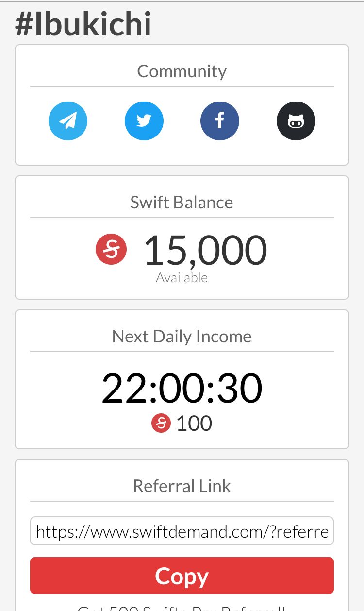Screen dimensions: 364x611
Task: Click the Swifts Per Referral text
Action: click(x=182, y=607)
